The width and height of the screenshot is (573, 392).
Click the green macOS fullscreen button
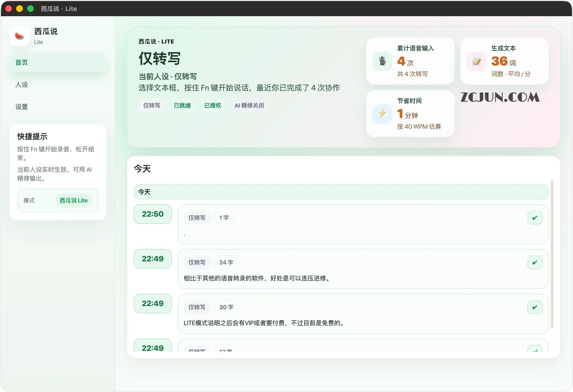(30, 9)
